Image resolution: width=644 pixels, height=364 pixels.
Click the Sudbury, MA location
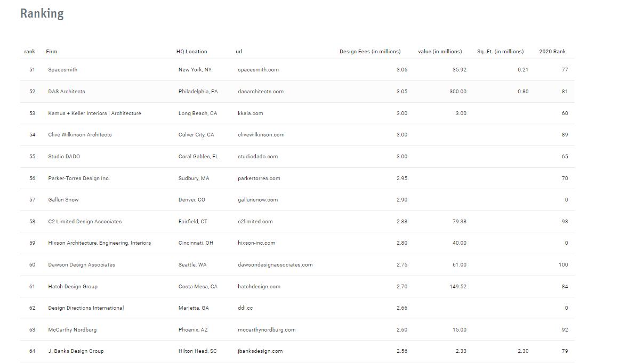click(194, 179)
